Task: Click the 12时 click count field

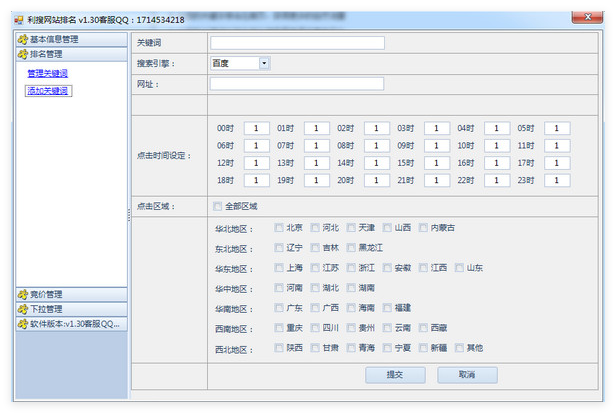Action: click(257, 163)
